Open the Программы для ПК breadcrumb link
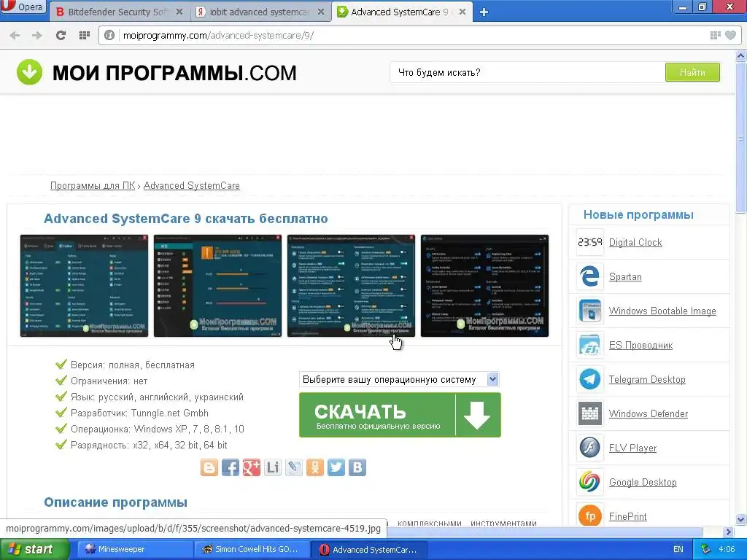This screenshot has height=560, width=747. point(93,186)
